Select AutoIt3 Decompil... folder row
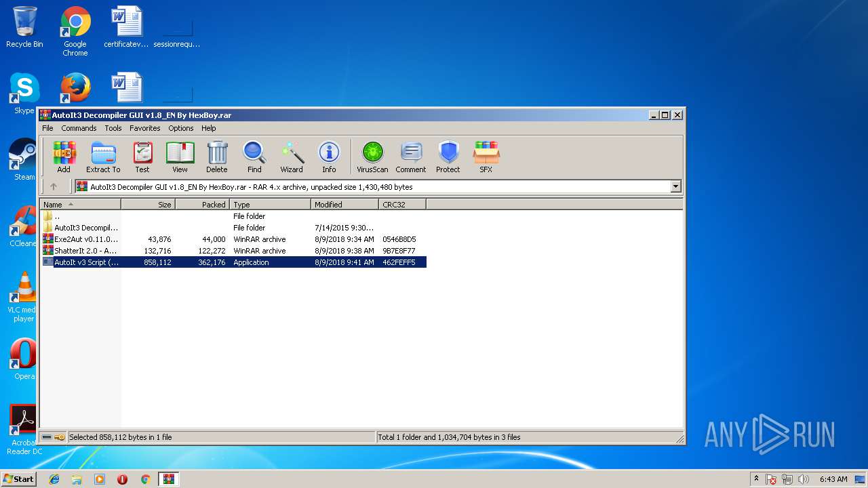This screenshot has width=868, height=488. pyautogui.click(x=233, y=228)
